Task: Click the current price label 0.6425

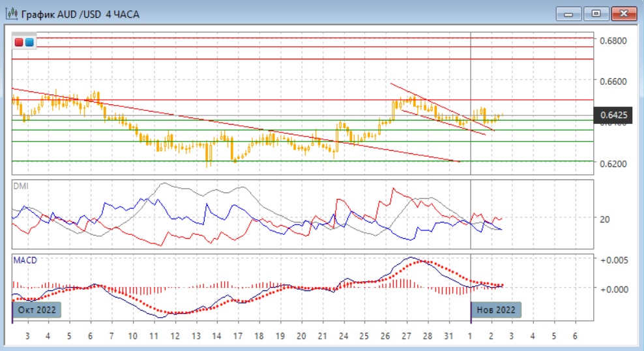Action: [613, 116]
